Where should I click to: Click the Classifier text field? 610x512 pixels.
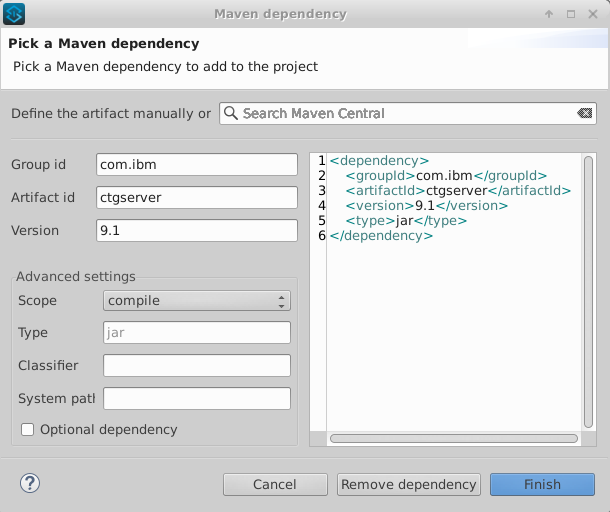(x=197, y=366)
